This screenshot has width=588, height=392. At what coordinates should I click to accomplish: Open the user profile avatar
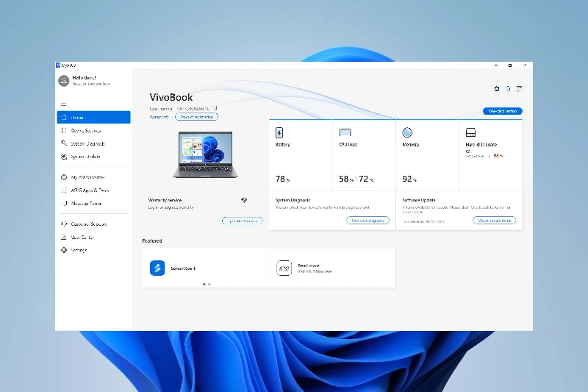point(64,81)
